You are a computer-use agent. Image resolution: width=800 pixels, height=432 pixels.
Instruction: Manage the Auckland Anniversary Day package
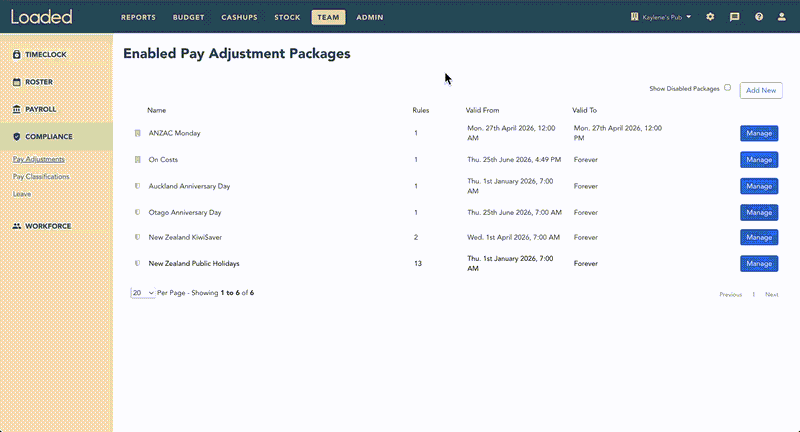click(x=759, y=186)
